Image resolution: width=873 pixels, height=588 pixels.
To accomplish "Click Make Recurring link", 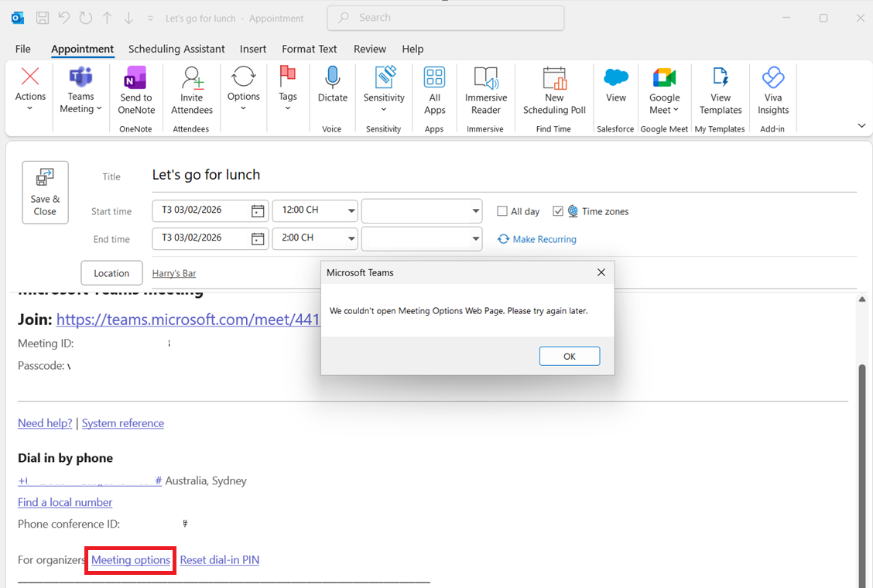I will 537,239.
